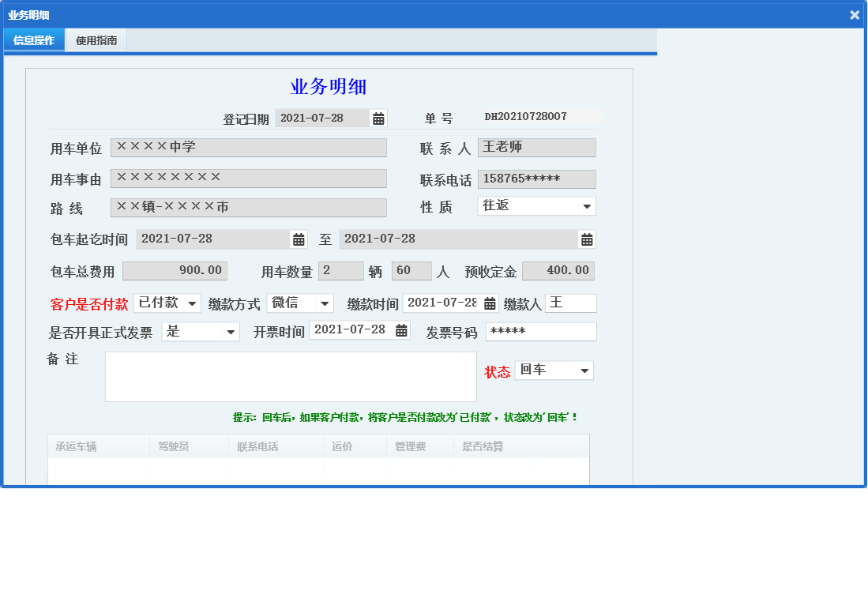Image resolution: width=868 pixels, height=602 pixels.
Task: Open the 缴款时间 calendar picker
Action: click(x=490, y=303)
